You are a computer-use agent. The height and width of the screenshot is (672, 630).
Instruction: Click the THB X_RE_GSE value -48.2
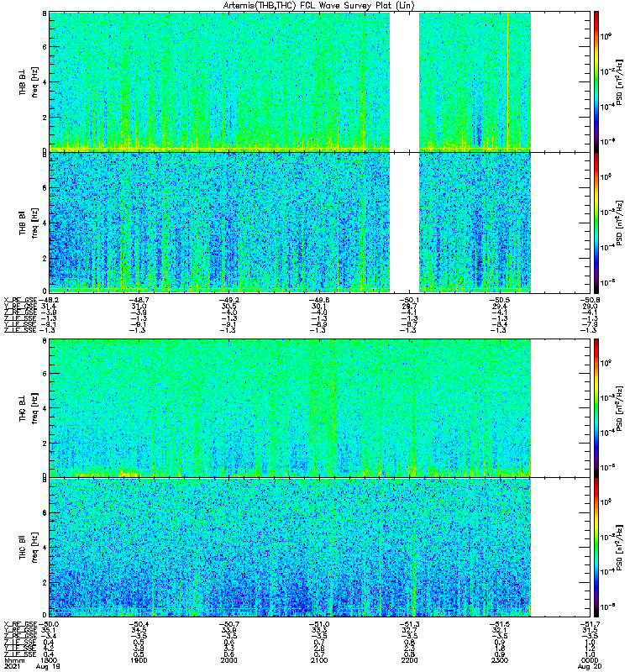click(49, 300)
